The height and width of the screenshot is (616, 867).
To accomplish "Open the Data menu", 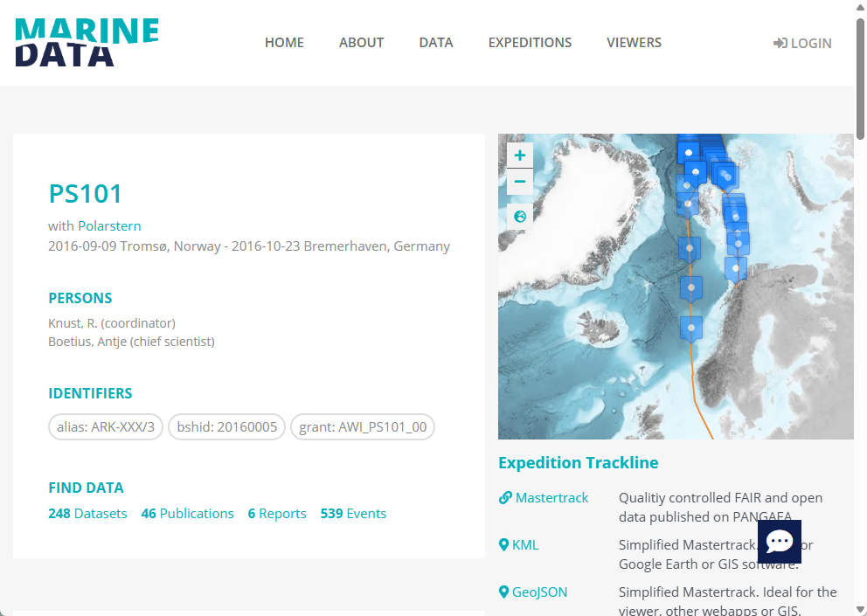I will pyautogui.click(x=435, y=43).
